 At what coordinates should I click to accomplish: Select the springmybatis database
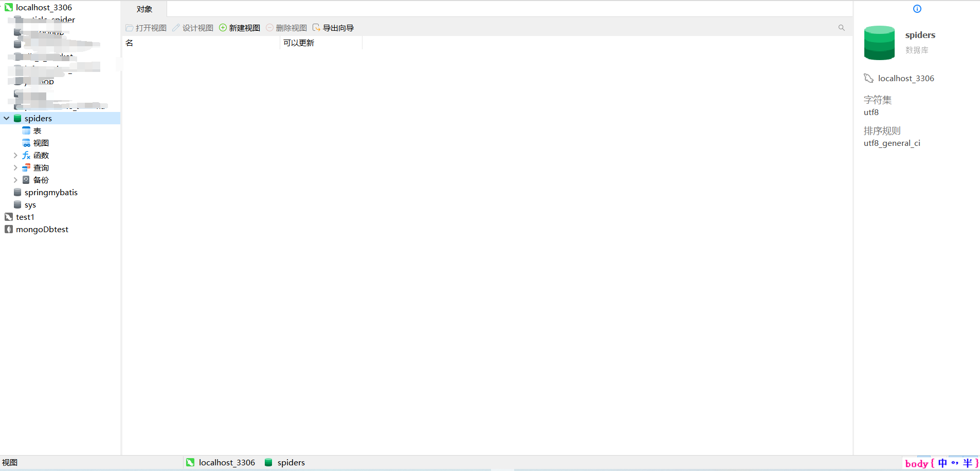(51, 192)
